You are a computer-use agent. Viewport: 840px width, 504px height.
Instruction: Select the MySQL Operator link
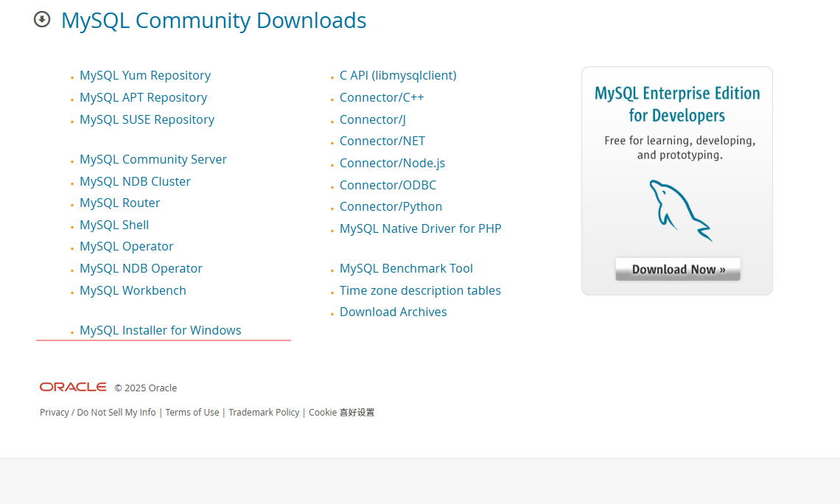tap(127, 246)
